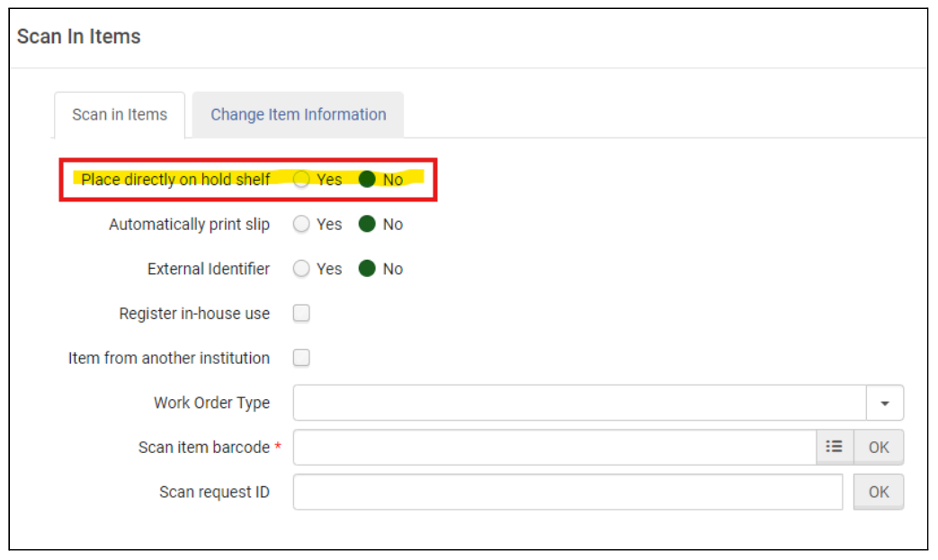The width and height of the screenshot is (938, 560).
Task: Click the barcode list icon button
Action: 835,447
